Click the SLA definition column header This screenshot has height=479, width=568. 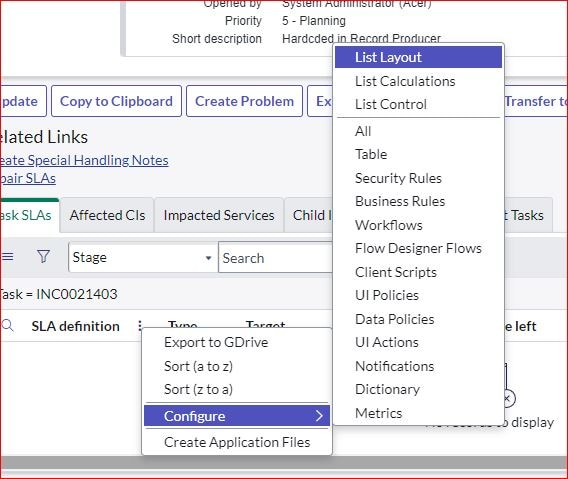point(75,326)
